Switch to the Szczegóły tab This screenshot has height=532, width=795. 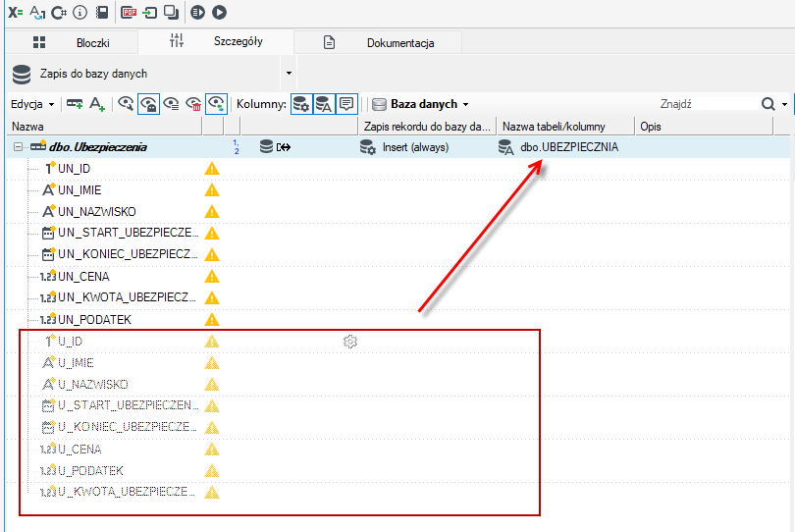pyautogui.click(x=216, y=41)
